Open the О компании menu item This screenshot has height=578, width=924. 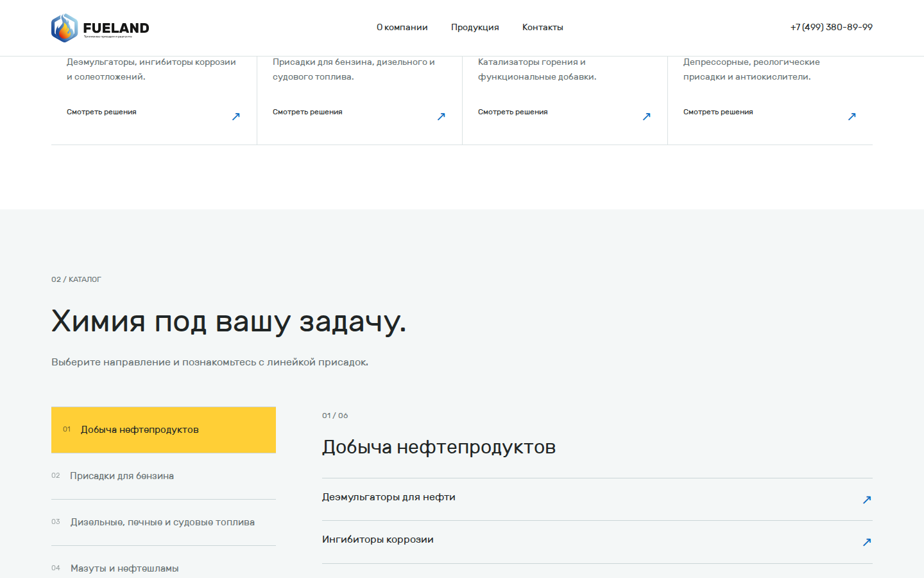click(402, 27)
